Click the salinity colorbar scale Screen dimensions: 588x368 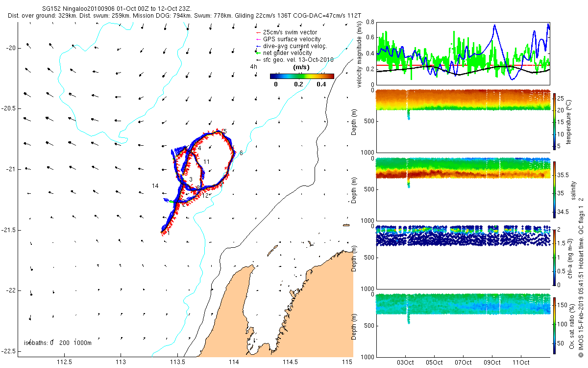click(x=555, y=189)
